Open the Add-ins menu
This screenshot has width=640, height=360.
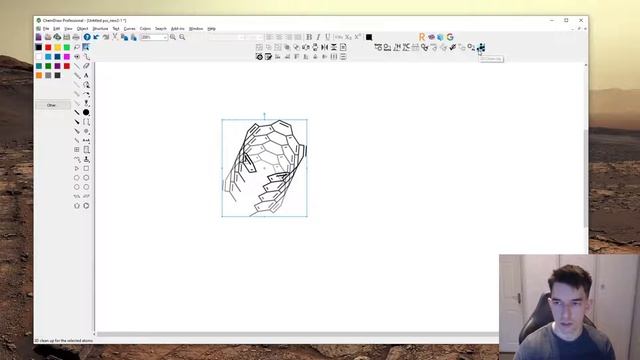[178, 29]
